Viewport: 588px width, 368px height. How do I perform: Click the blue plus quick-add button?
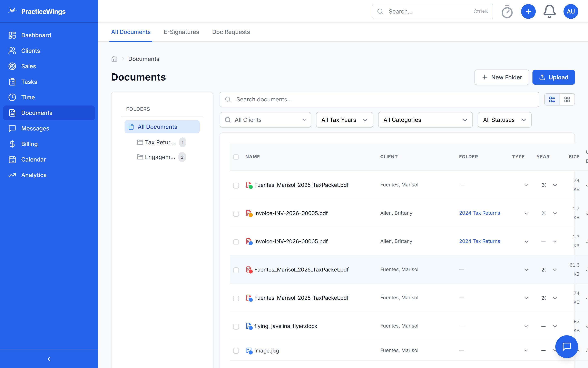pyautogui.click(x=528, y=11)
